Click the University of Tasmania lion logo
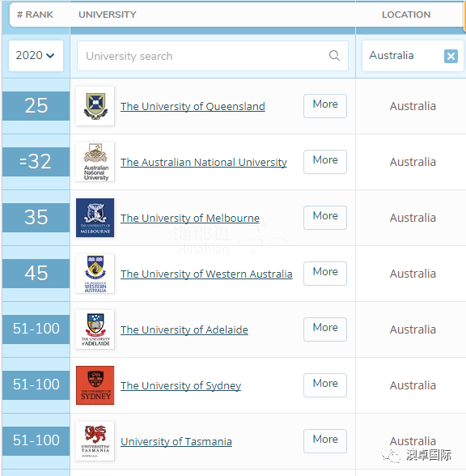The image size is (466, 476). [x=95, y=441]
